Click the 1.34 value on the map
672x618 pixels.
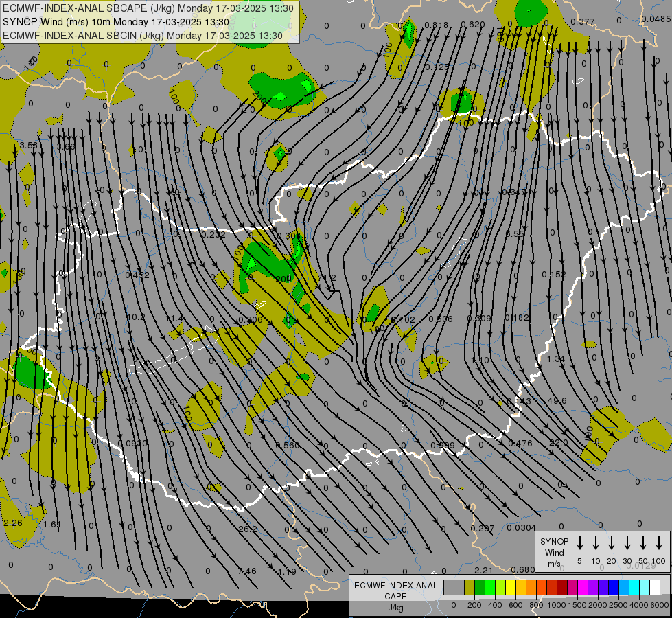(556, 358)
